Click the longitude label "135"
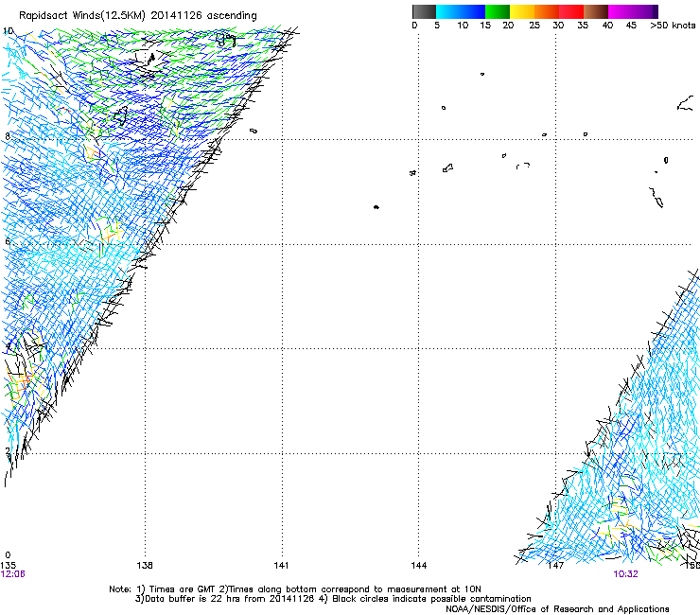 point(8,566)
